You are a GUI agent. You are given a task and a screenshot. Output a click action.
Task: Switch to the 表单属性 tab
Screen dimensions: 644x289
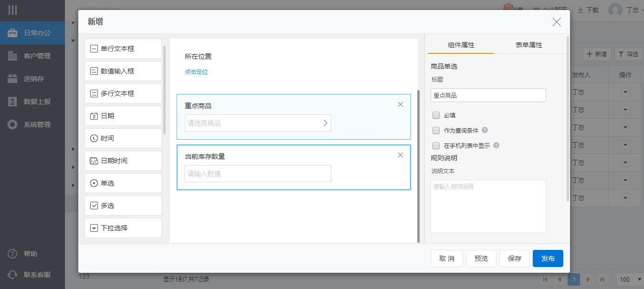click(528, 45)
